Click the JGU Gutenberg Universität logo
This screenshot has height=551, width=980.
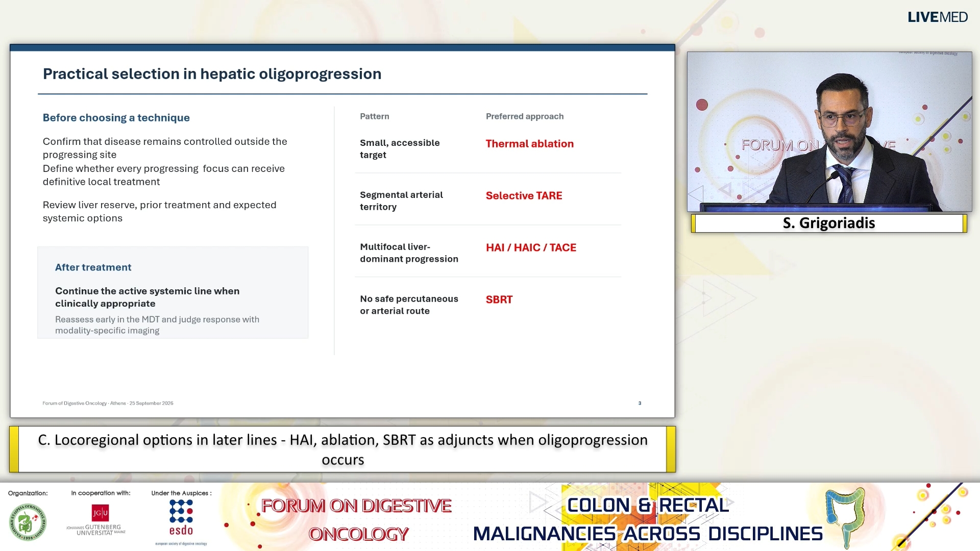point(97,520)
